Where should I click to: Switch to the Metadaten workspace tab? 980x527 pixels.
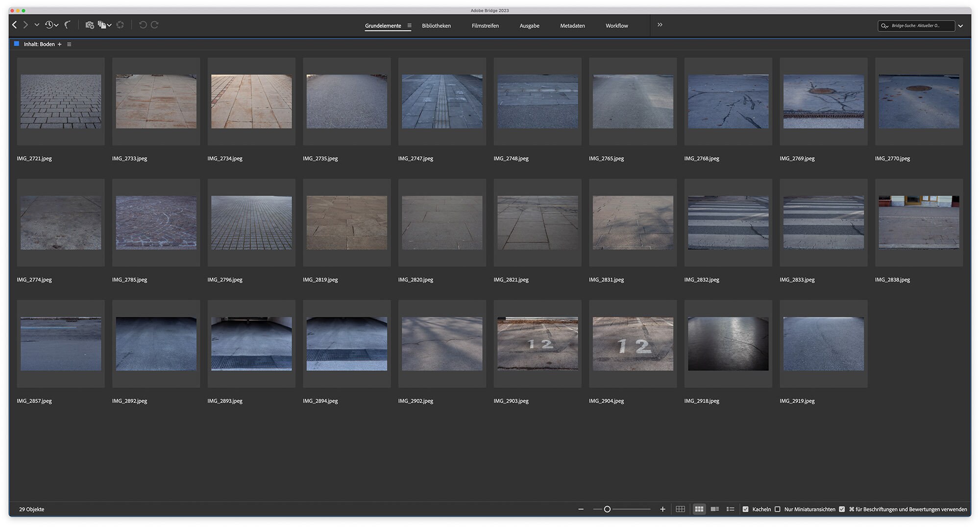click(x=572, y=25)
